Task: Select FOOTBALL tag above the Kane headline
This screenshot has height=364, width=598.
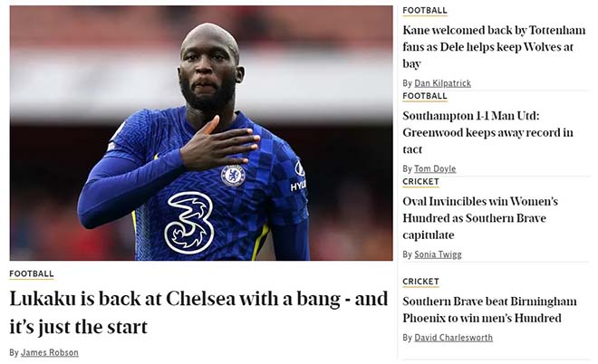Action: [x=425, y=11]
